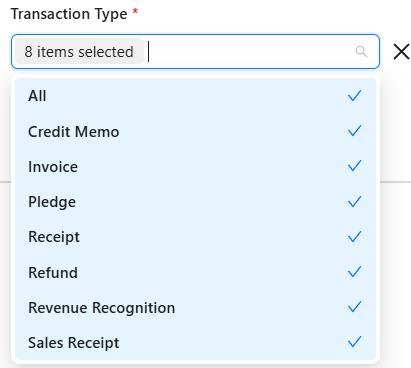Deselect Sales Receipt entry

tap(195, 343)
